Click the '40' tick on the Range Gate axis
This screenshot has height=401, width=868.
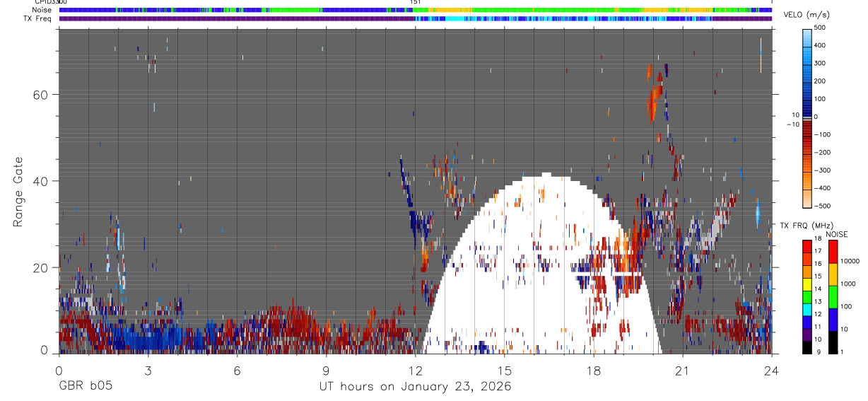coord(41,181)
